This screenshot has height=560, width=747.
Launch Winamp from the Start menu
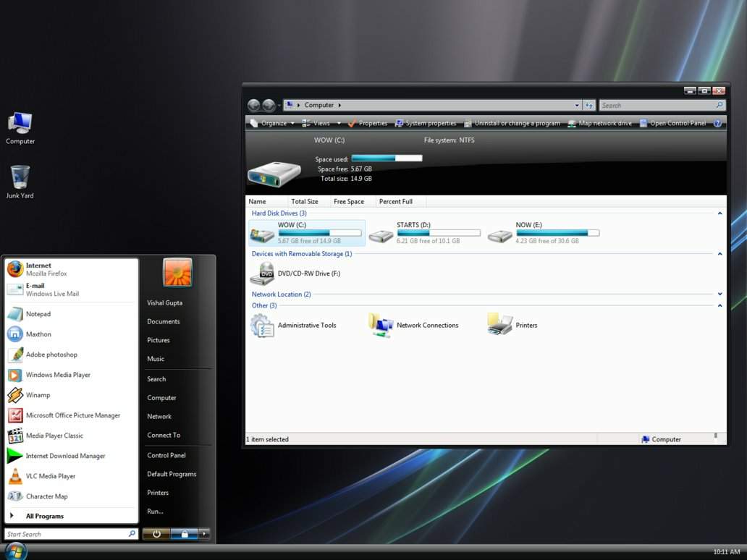(72, 395)
